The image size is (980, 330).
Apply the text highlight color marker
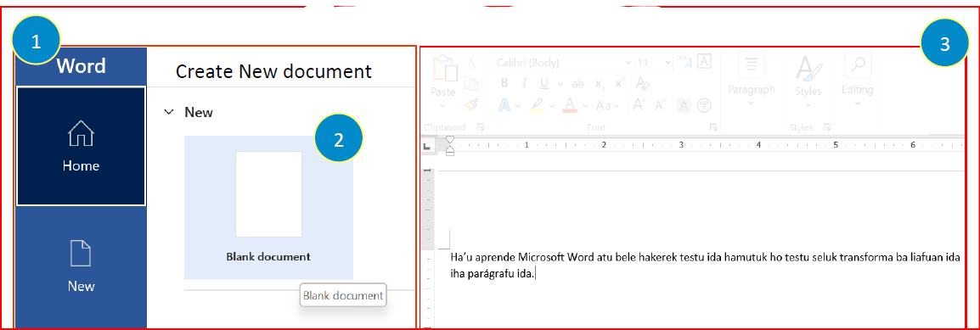(537, 105)
